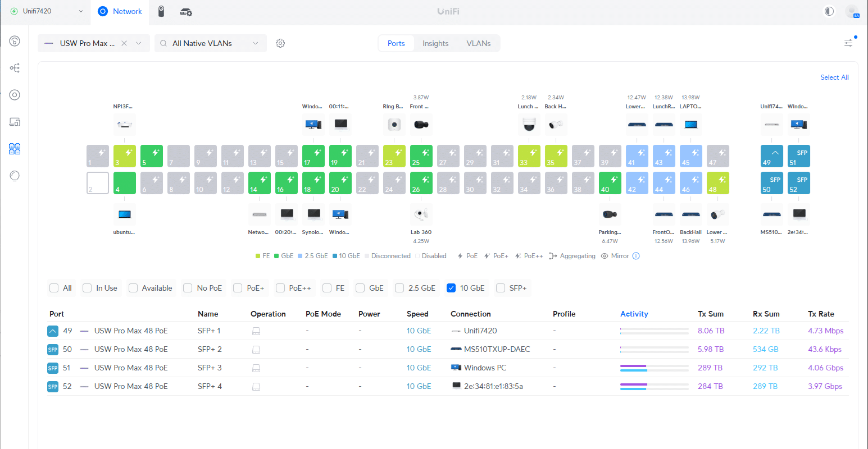This screenshot has height=449, width=868.
Task: Open the Network application tab
Action: tap(120, 11)
